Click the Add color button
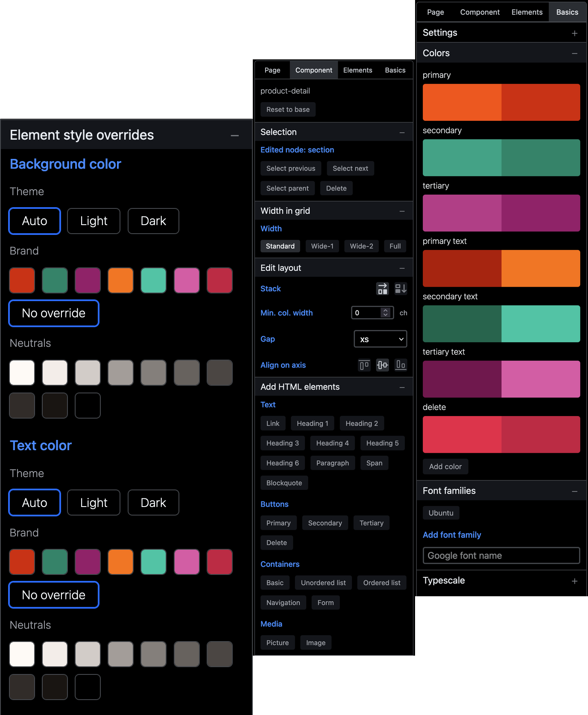588x715 pixels. pos(445,467)
